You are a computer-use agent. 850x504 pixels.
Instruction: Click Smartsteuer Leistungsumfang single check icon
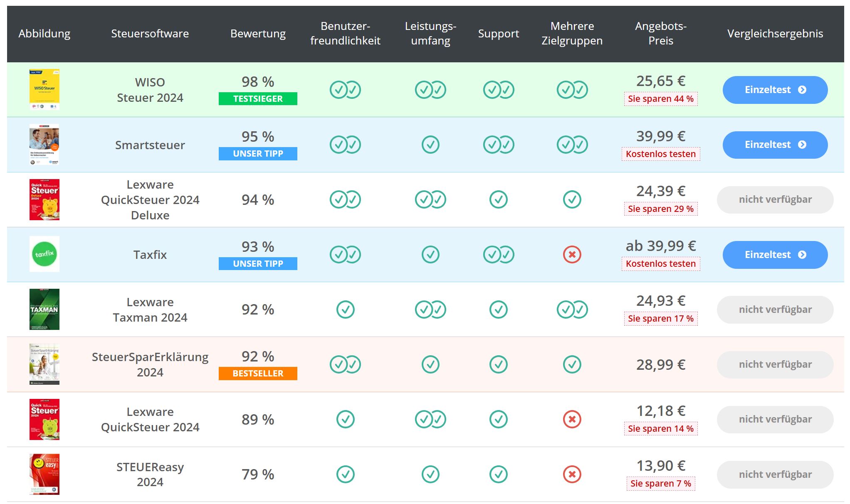[430, 145]
